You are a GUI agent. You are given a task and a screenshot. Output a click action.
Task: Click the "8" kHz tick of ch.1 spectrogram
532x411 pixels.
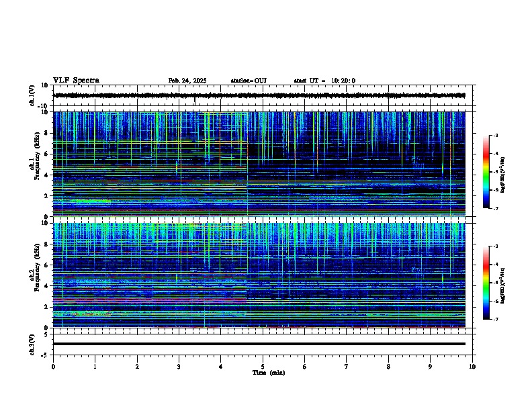46,133
